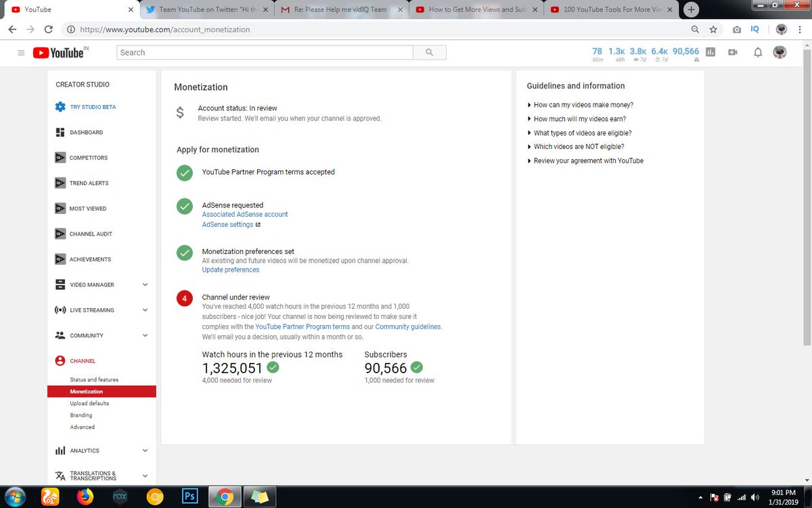Click the upload video camera icon
This screenshot has width=812, height=508.
(x=732, y=52)
